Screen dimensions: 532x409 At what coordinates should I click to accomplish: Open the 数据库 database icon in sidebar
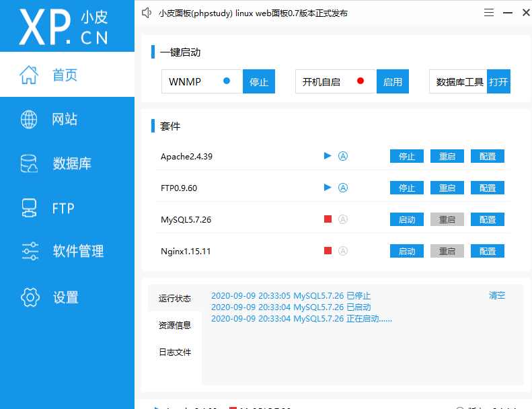(x=29, y=163)
